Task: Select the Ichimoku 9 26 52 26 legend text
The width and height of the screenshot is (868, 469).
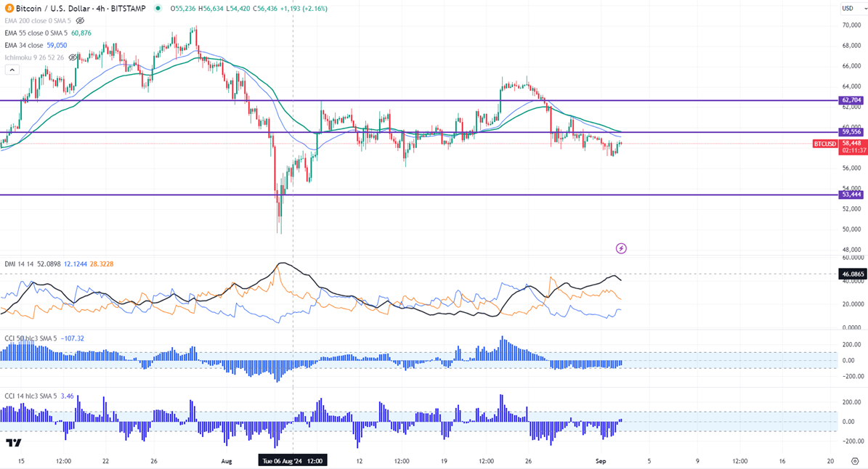Action: [x=34, y=57]
